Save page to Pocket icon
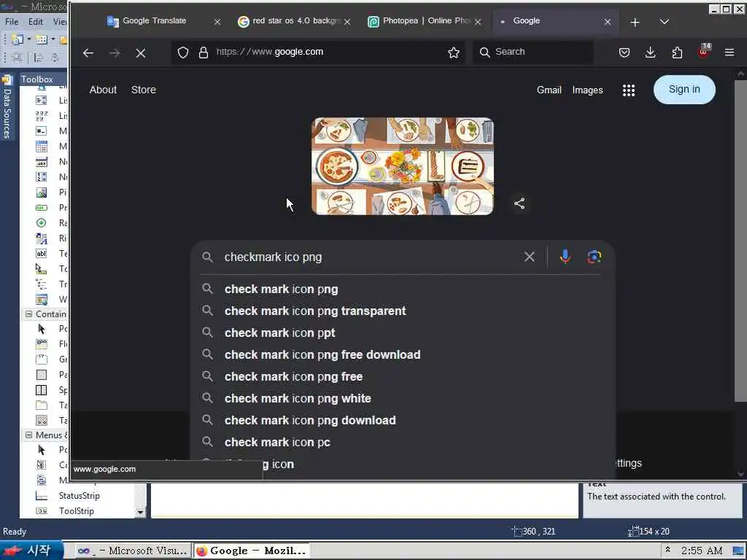This screenshot has width=747, height=560. pyautogui.click(x=624, y=52)
